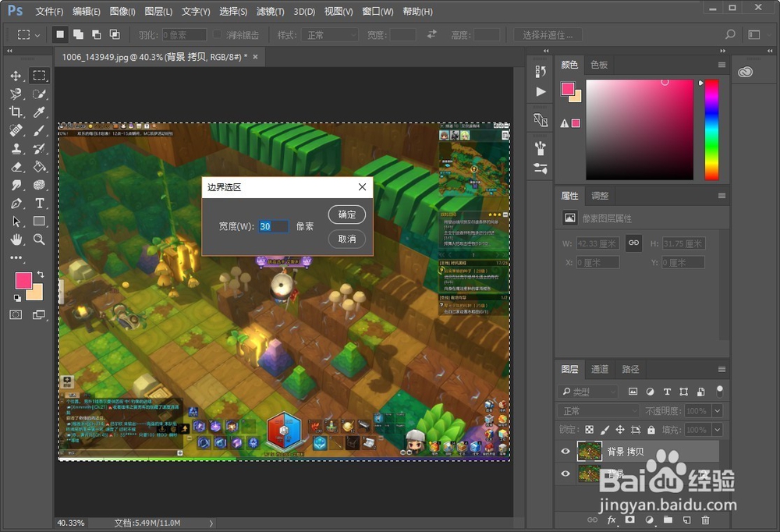The width and height of the screenshot is (780, 532).
Task: Toggle link width and height in Properties
Action: (633, 243)
